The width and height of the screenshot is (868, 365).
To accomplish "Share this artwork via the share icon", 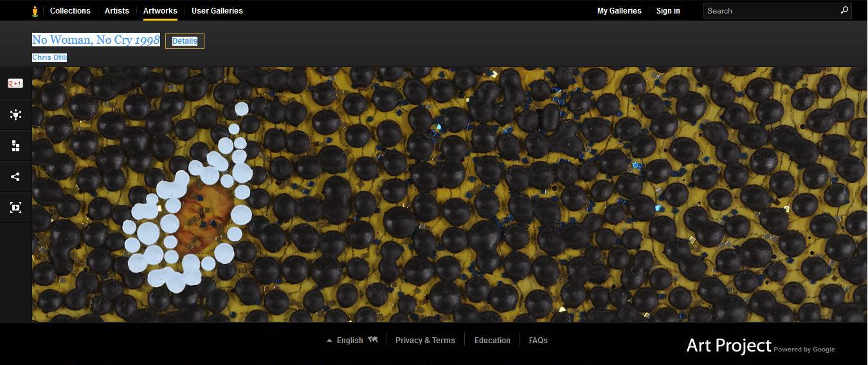I will pos(15,177).
